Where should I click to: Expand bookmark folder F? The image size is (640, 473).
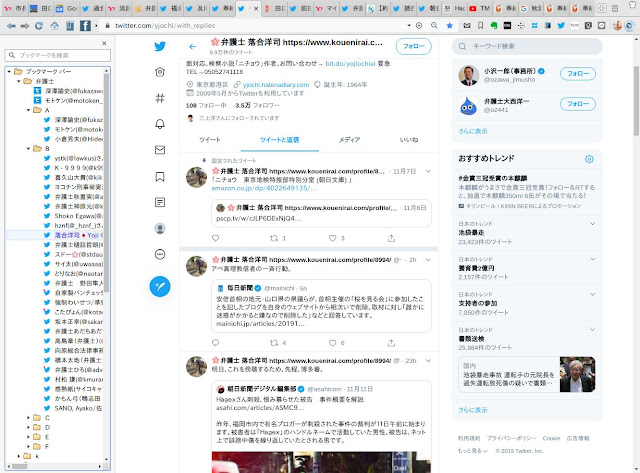pyautogui.click(x=28, y=446)
